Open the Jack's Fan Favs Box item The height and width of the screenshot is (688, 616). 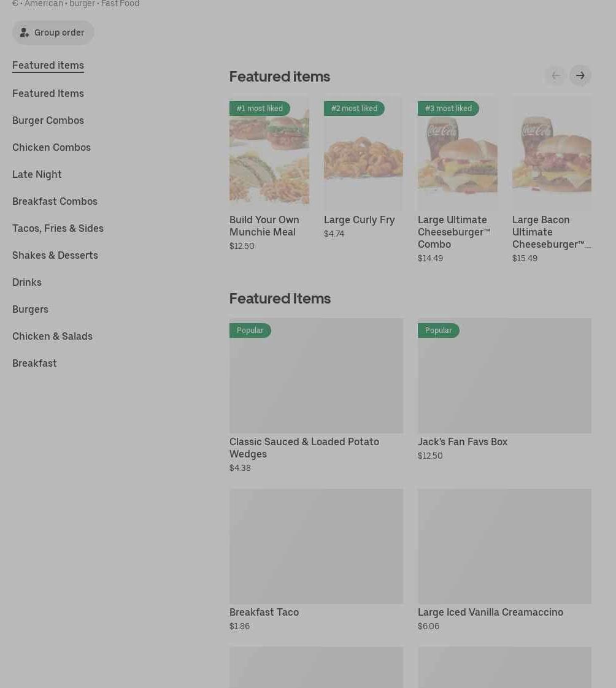504,376
